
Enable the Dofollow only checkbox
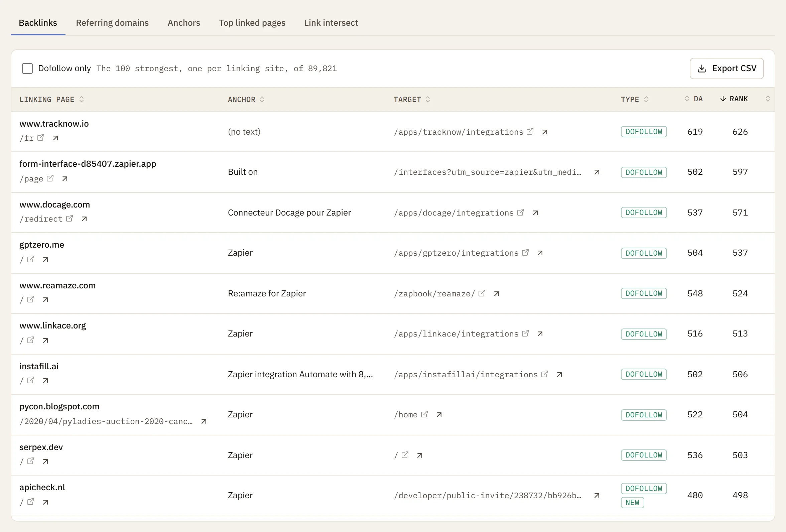coord(27,68)
